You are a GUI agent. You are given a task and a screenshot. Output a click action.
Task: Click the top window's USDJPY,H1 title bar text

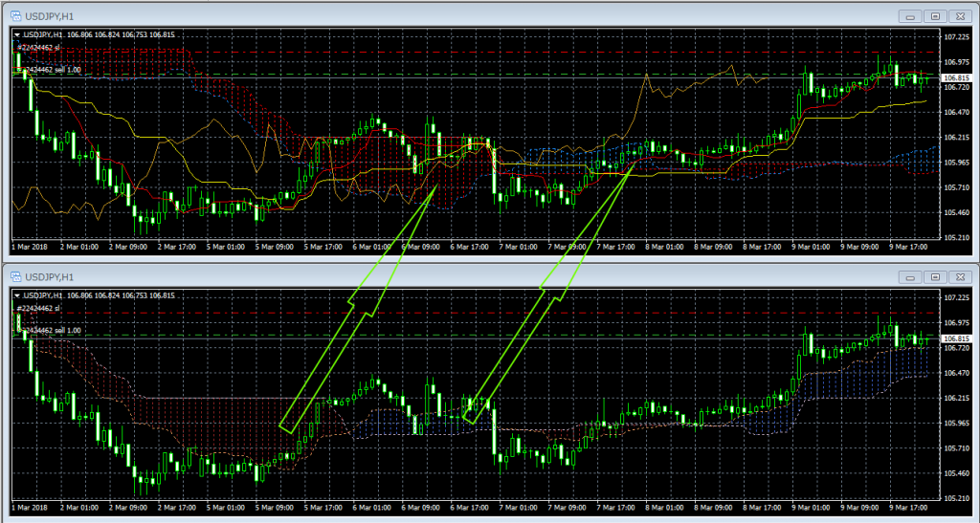coord(48,14)
